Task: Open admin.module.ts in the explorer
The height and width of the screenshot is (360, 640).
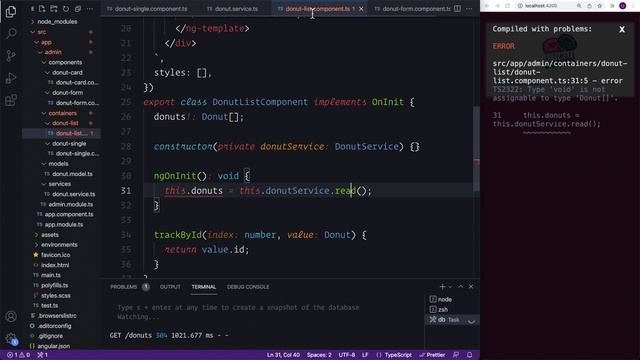Action: (x=70, y=204)
